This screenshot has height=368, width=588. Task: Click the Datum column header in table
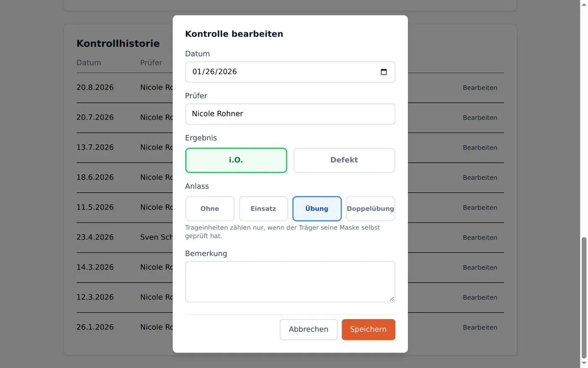(89, 63)
